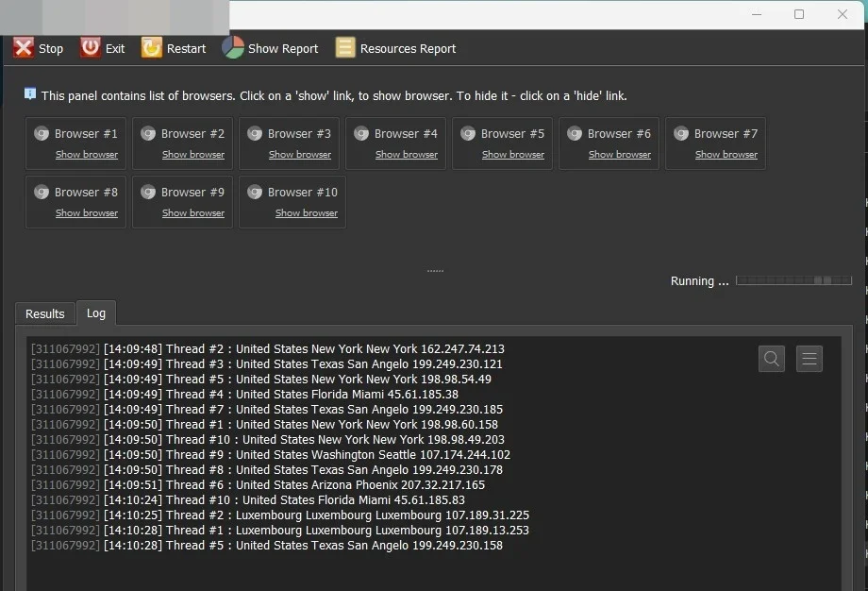Click Browser #7 chrome icon
This screenshot has width=868, height=591.
pos(681,133)
